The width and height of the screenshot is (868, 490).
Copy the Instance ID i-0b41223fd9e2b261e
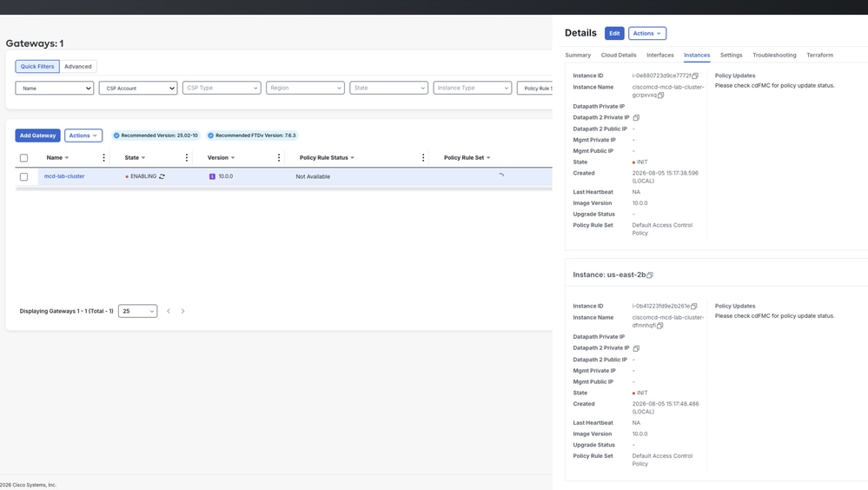pos(694,306)
